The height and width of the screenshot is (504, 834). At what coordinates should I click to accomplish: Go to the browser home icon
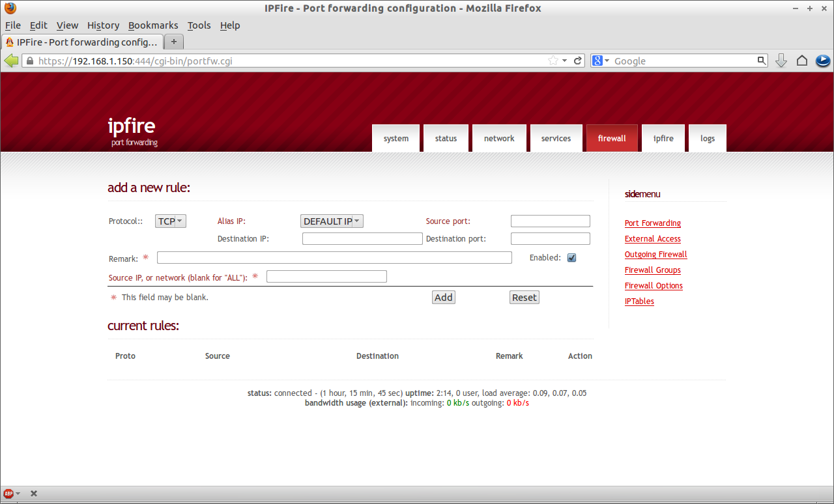coord(802,61)
